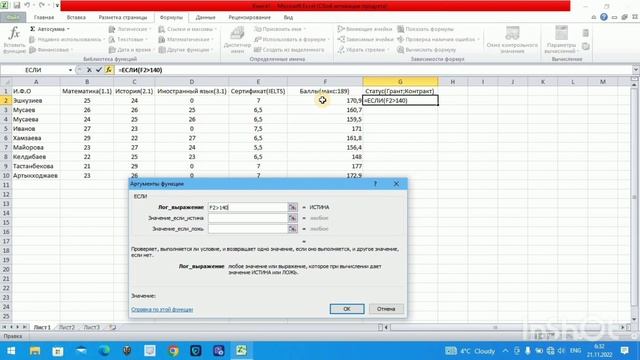This screenshot has height=360, width=640.
Task: Switch to the Вставка tab
Action: point(76,18)
